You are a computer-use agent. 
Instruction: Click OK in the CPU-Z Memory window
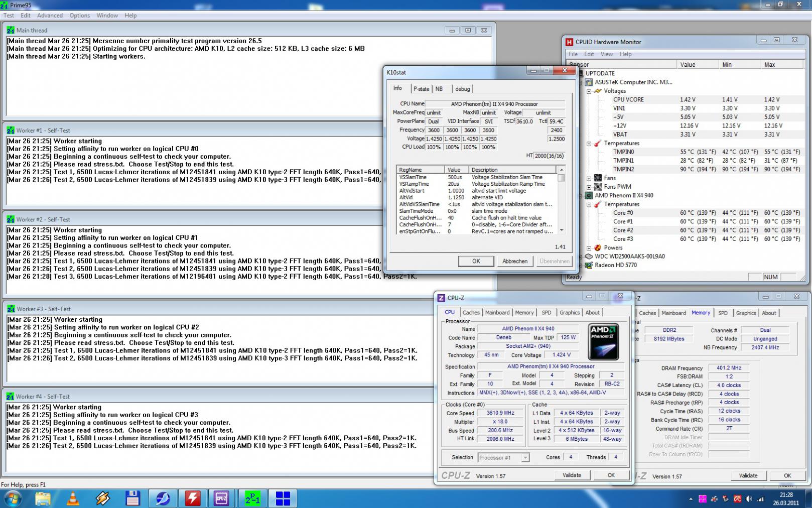787,475
